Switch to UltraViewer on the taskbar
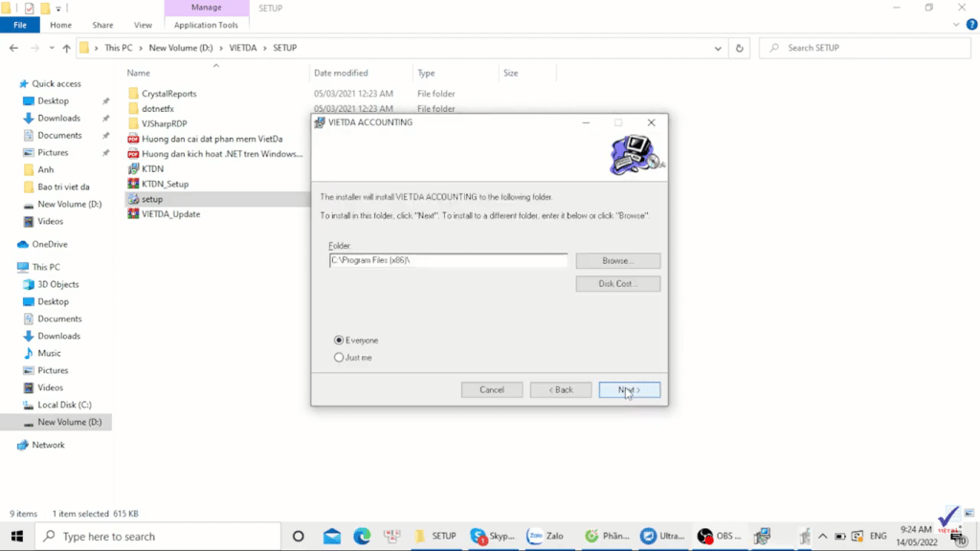The width and height of the screenshot is (980, 551). [663, 536]
